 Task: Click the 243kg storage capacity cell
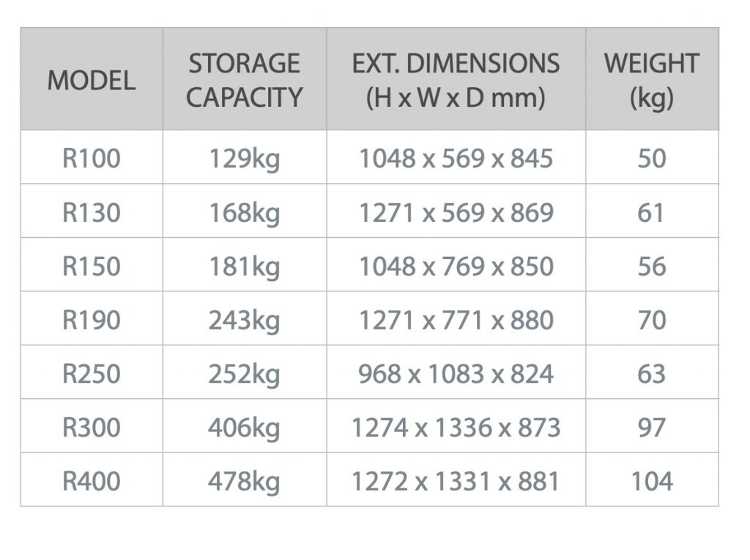(x=245, y=320)
